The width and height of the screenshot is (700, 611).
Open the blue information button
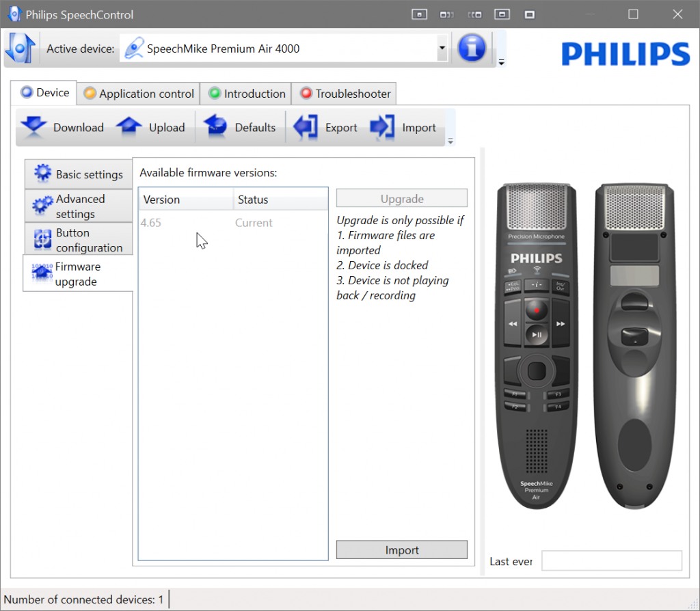coord(472,48)
